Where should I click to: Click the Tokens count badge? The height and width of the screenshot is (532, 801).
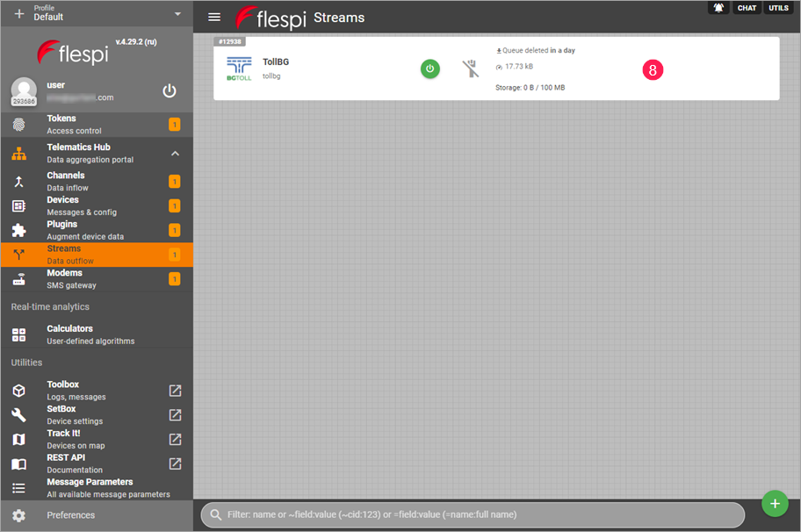point(174,125)
